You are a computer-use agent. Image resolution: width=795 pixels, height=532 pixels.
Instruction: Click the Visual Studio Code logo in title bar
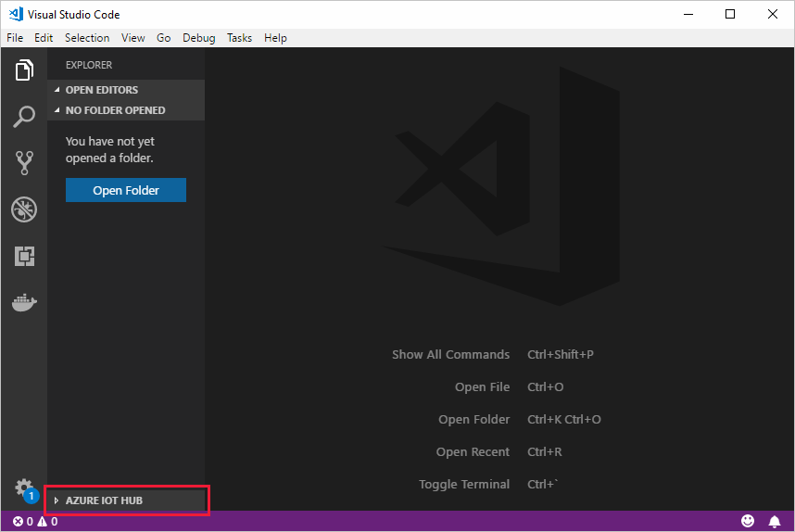(x=16, y=14)
